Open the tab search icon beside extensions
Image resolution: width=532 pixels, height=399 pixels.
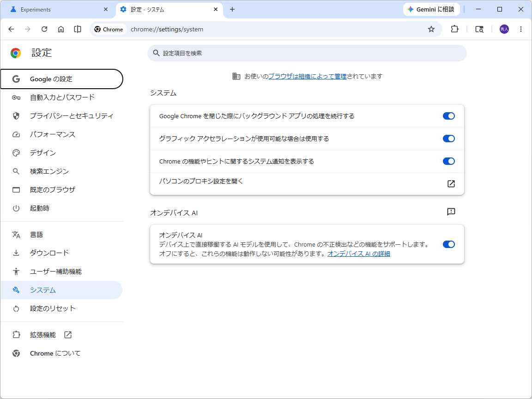coord(479,29)
